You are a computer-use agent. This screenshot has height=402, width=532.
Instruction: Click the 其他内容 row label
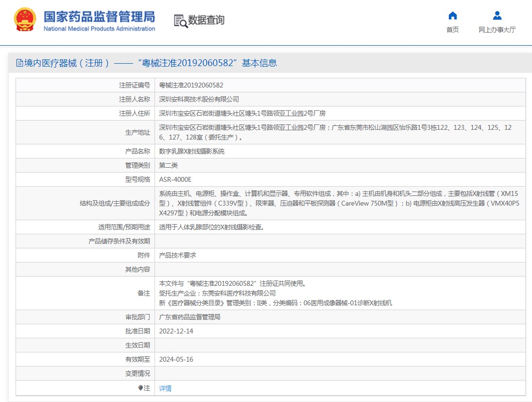137,269
